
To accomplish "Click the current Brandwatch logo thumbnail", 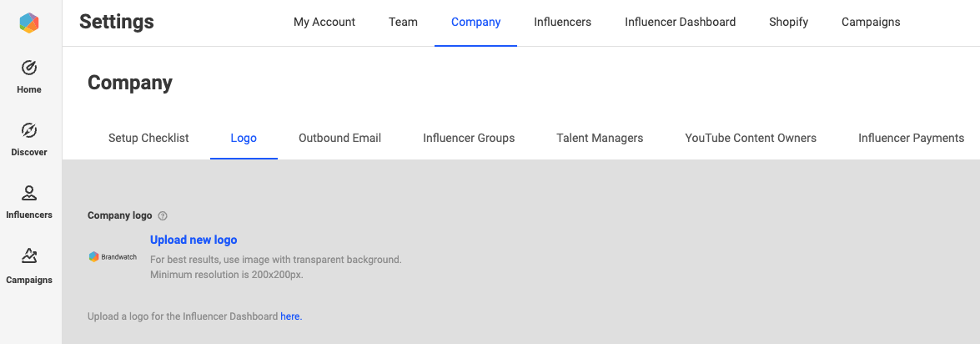I will [113, 257].
